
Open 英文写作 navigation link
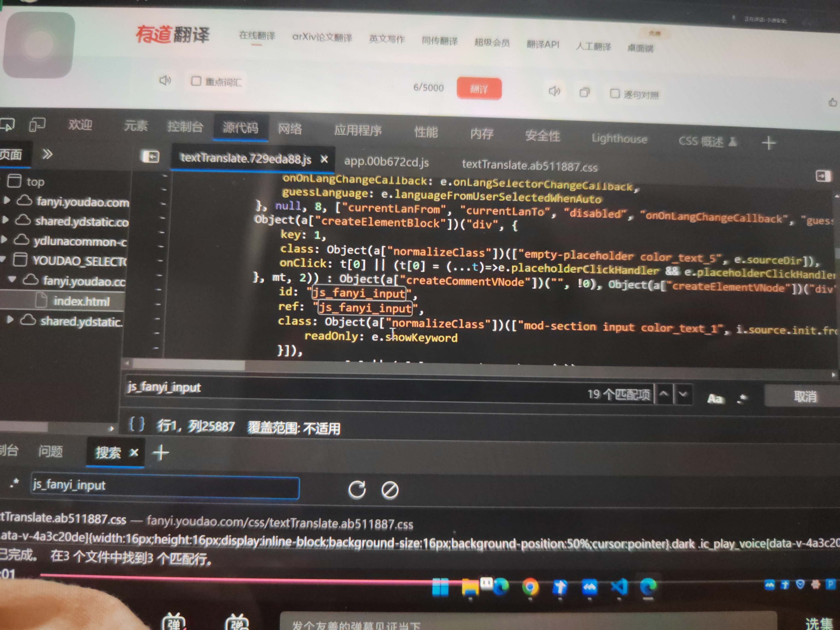click(387, 39)
